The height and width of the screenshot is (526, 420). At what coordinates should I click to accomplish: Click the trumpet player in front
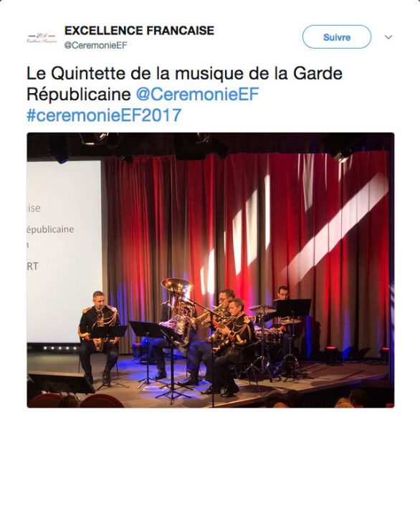[232, 345]
